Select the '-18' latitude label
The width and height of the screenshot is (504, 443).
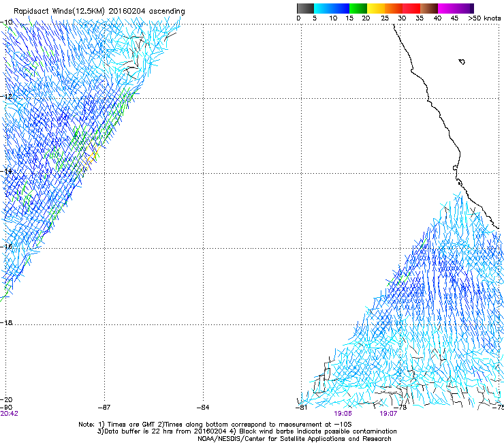pyautogui.click(x=6, y=322)
